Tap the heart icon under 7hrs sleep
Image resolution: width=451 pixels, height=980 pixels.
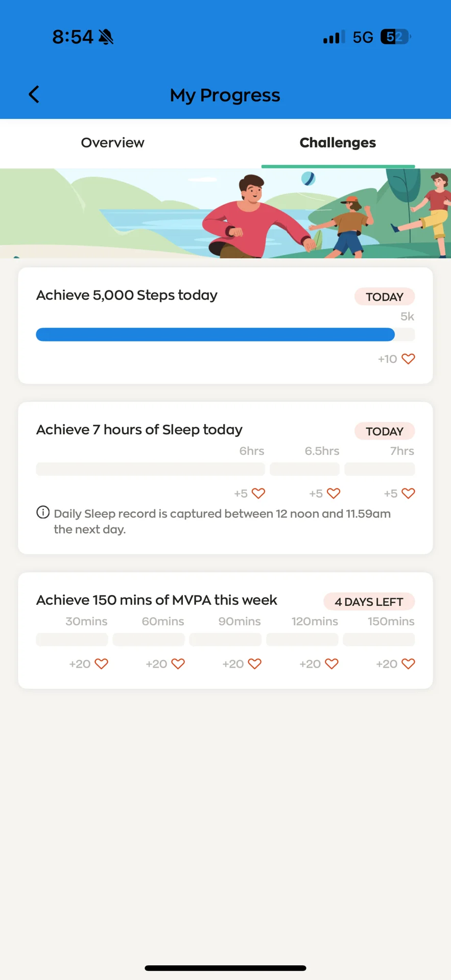(408, 494)
